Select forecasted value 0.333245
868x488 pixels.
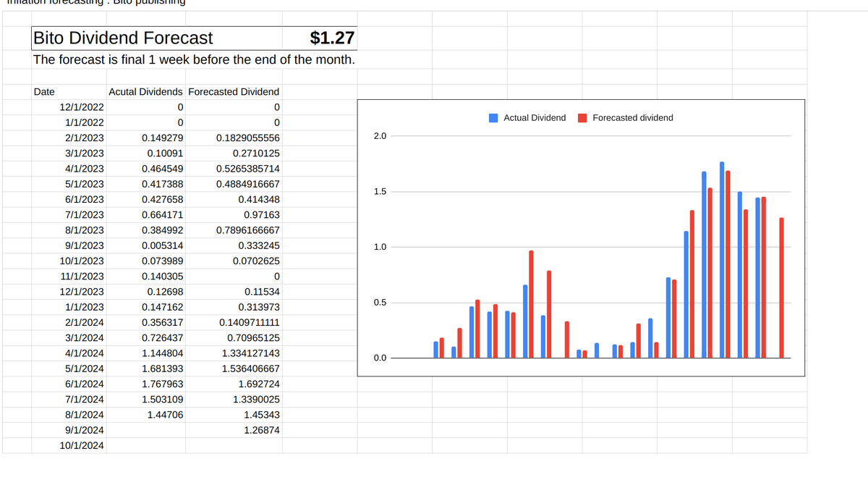point(234,245)
